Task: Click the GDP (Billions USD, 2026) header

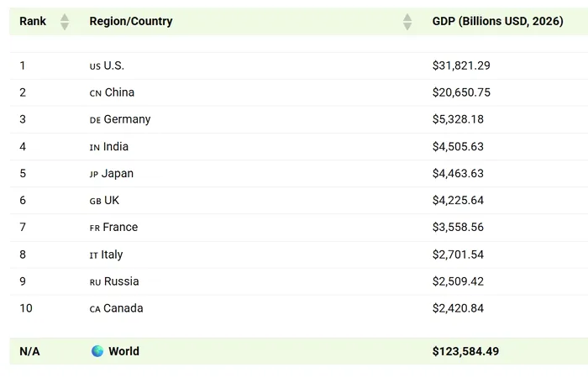Action: (497, 21)
